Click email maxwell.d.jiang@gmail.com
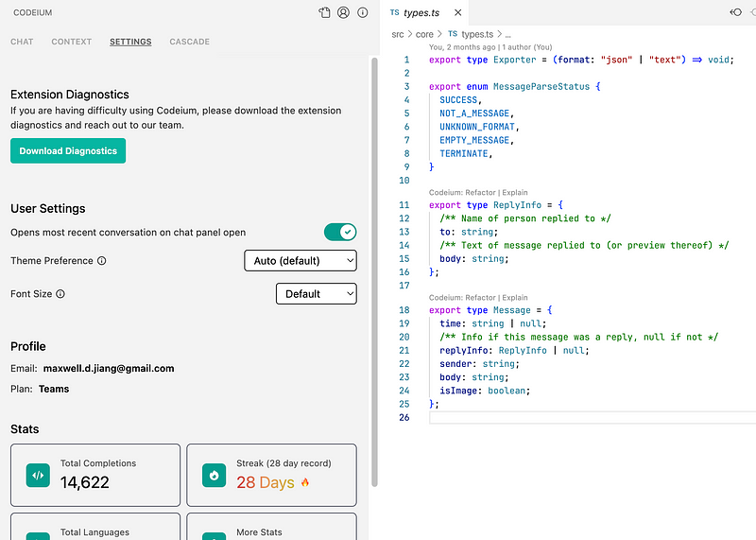Viewport: 756px width, 540px height. coord(109,369)
